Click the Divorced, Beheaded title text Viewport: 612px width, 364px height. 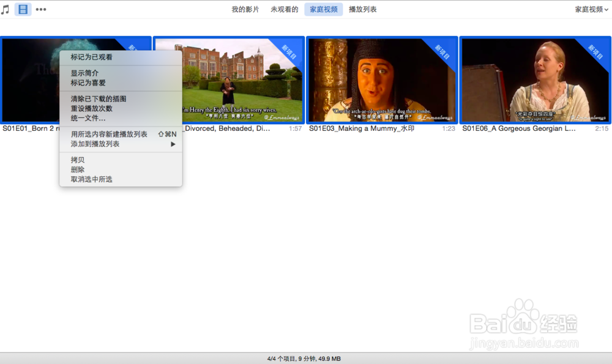[227, 128]
